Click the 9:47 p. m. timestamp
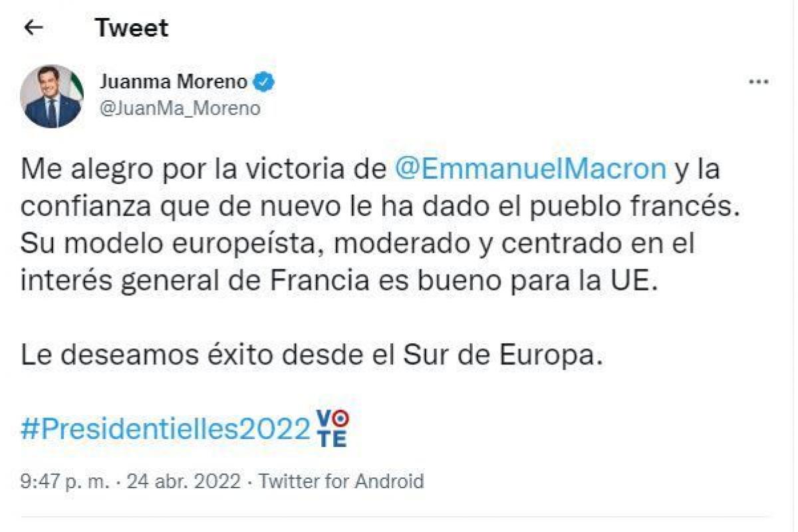The height and width of the screenshot is (532, 798). click(64, 481)
